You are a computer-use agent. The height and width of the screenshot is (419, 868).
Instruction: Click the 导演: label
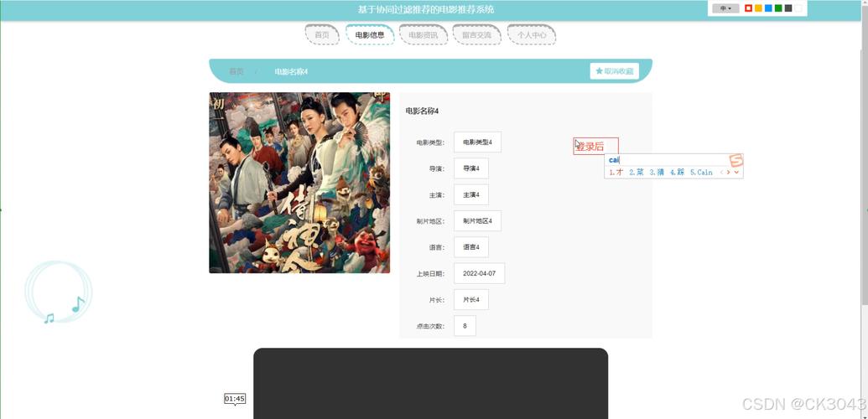437,168
